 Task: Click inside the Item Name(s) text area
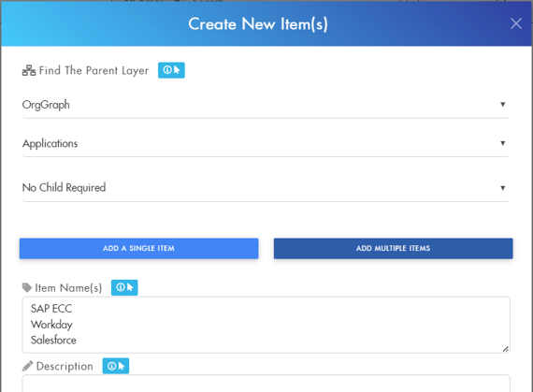tap(266, 325)
